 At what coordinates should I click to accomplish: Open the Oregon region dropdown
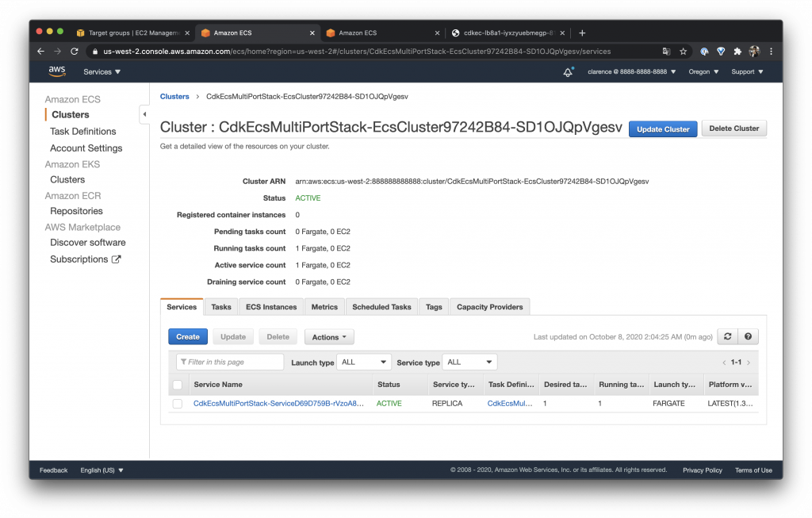coord(704,72)
